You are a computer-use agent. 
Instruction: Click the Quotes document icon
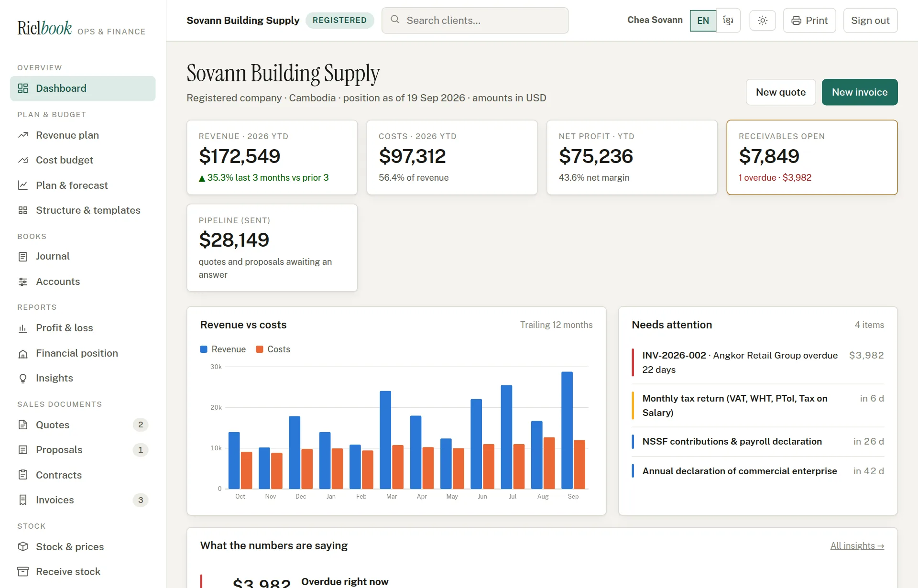(23, 425)
